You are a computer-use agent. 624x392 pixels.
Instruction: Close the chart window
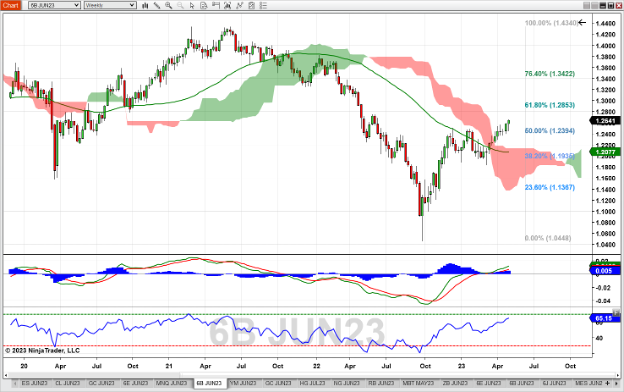618,5
